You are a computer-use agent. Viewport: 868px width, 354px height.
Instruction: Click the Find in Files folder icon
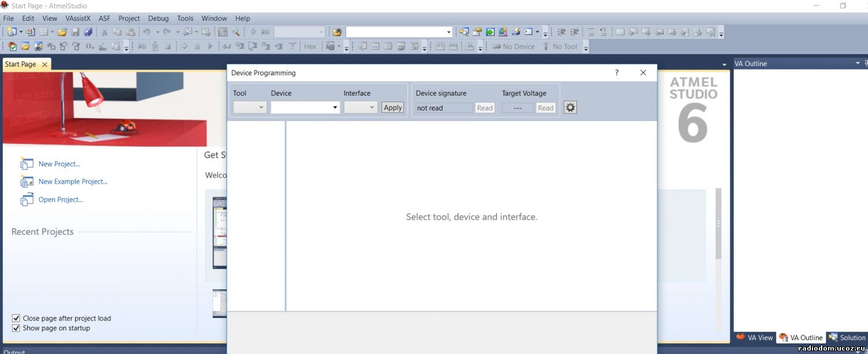point(337,32)
